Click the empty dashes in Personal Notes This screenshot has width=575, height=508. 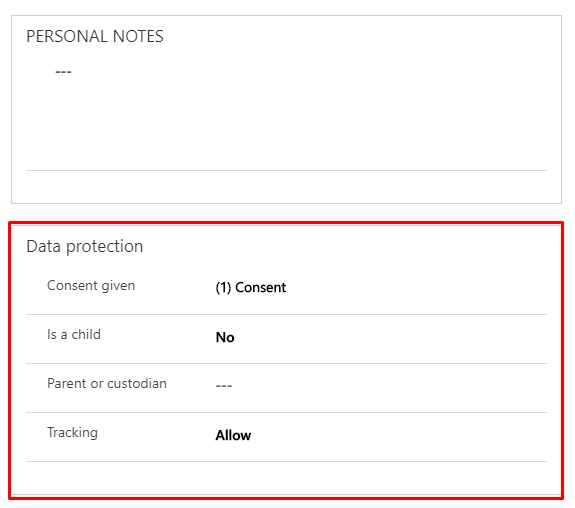[x=63, y=72]
